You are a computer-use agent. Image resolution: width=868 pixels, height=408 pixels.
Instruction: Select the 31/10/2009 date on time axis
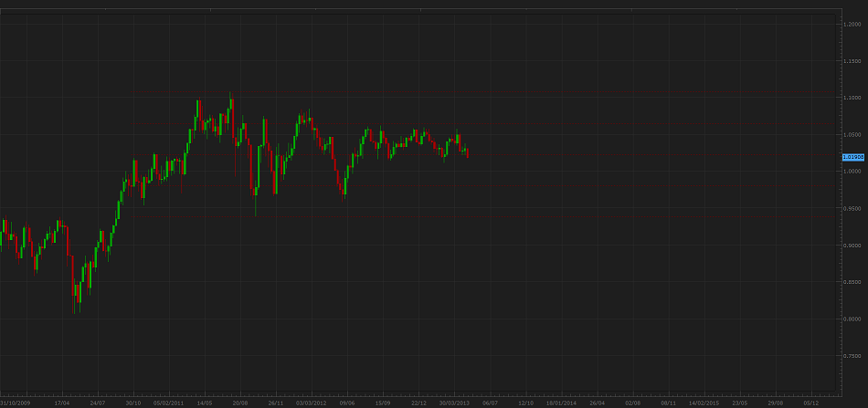pyautogui.click(x=16, y=402)
